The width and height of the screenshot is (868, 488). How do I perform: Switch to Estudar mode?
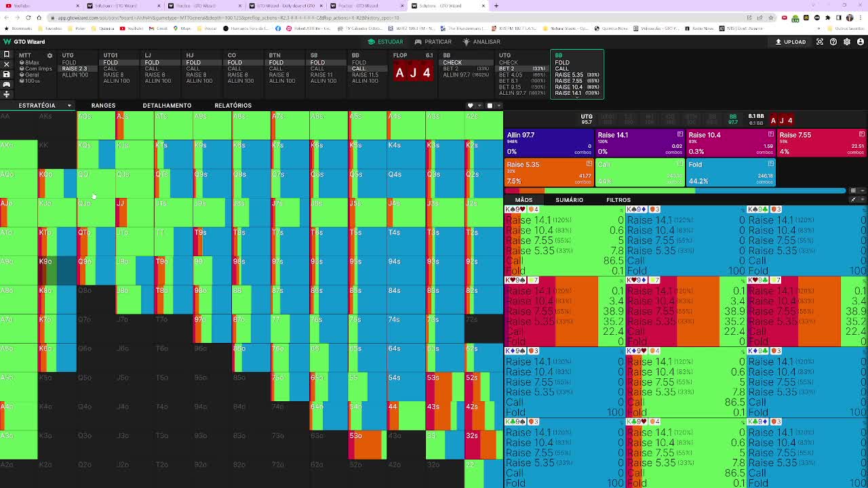(385, 42)
